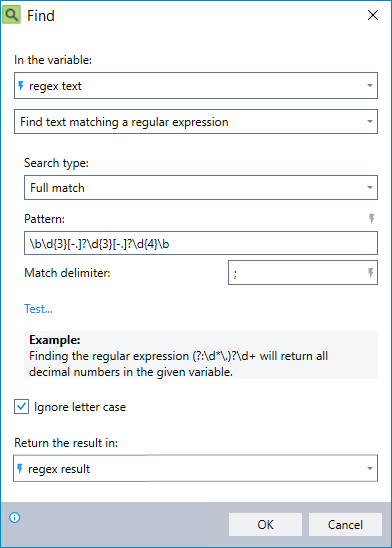Click the info help icon

(15, 517)
